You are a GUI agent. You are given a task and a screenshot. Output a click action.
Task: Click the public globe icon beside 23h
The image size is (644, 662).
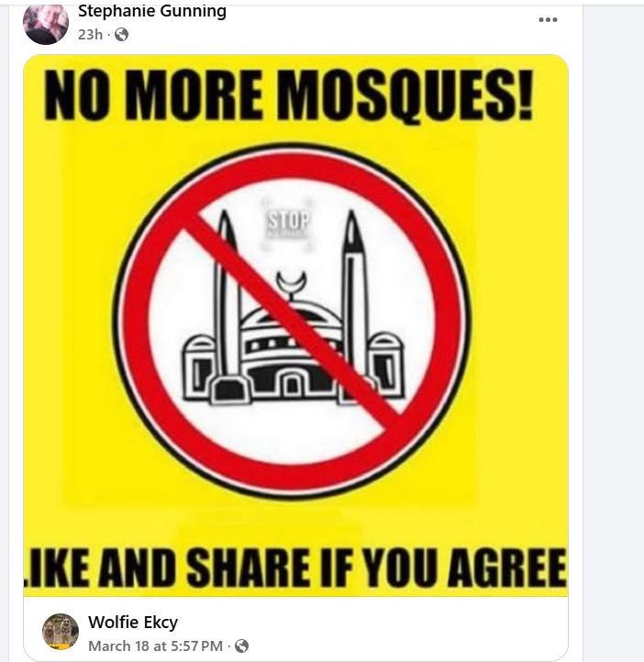coord(121,34)
